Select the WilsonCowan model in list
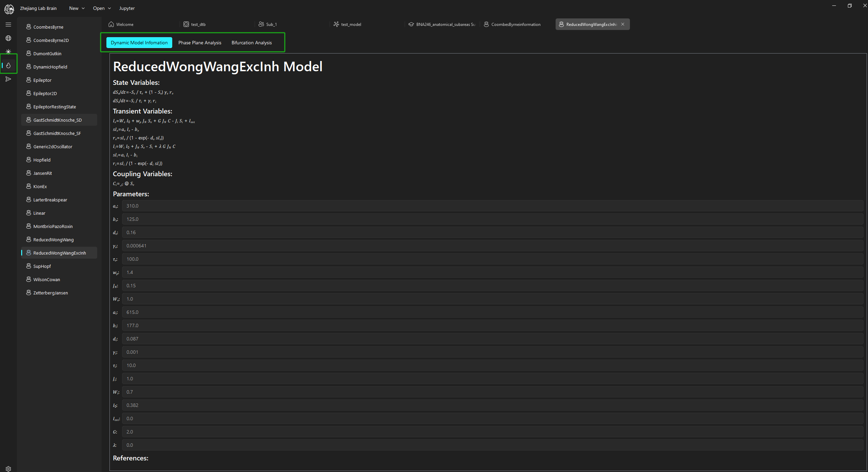 pos(47,279)
